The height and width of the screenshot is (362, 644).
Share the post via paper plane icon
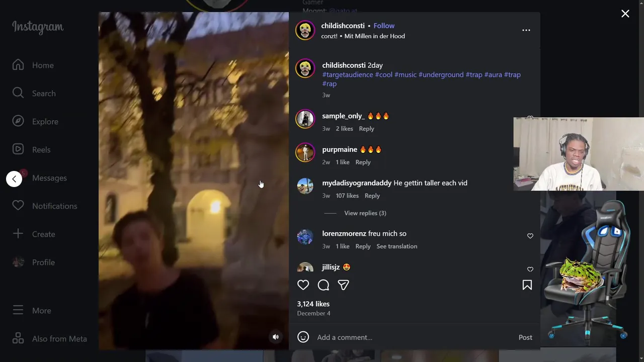click(x=344, y=285)
